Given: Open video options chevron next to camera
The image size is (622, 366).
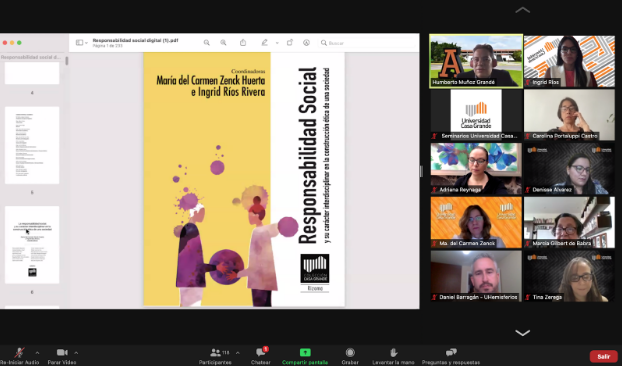Looking at the screenshot, I should (x=76, y=353).
